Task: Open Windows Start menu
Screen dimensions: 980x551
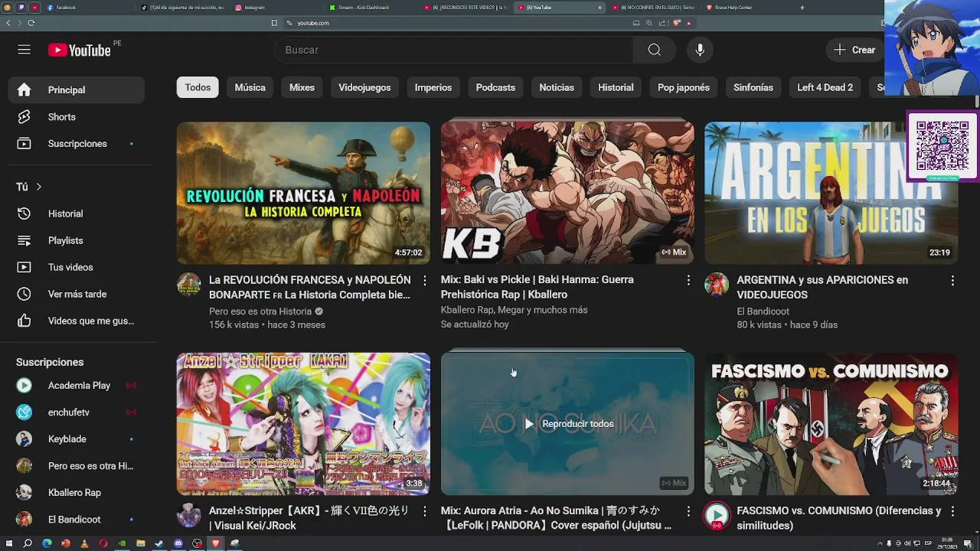Action: pos(9,543)
